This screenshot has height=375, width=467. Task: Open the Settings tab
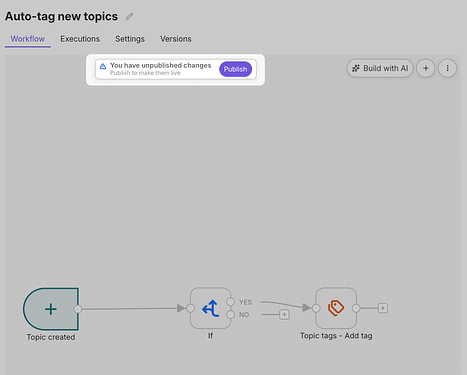tap(130, 39)
